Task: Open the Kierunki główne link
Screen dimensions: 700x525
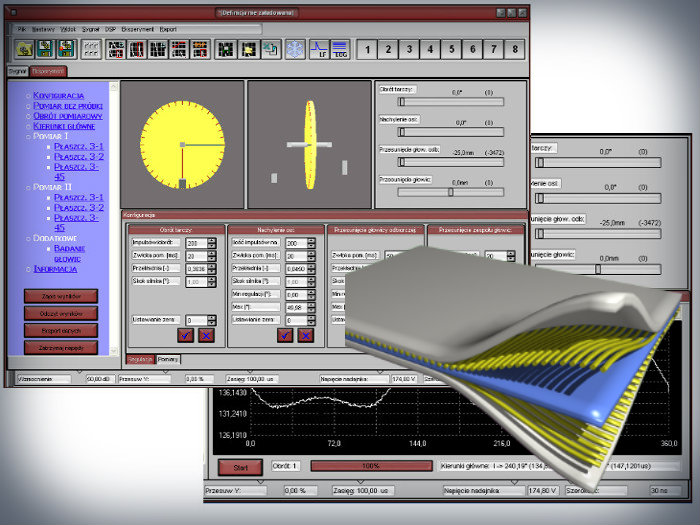Action: click(x=68, y=125)
